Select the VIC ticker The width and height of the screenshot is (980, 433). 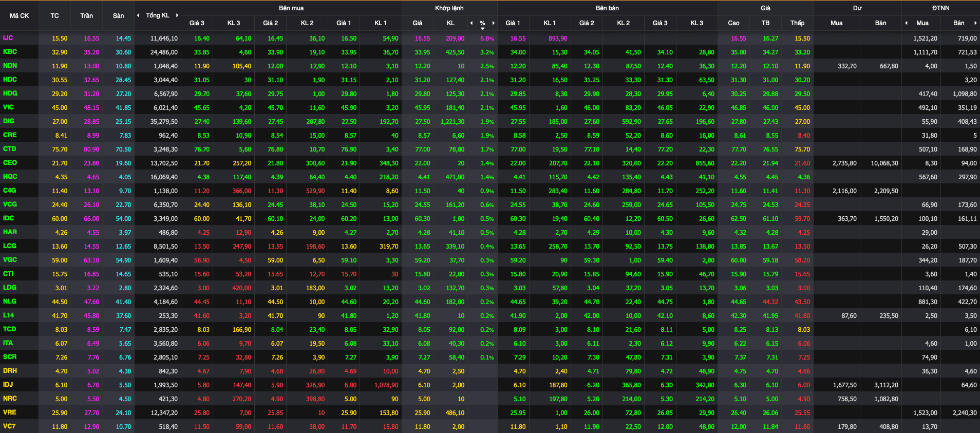pyautogui.click(x=8, y=107)
